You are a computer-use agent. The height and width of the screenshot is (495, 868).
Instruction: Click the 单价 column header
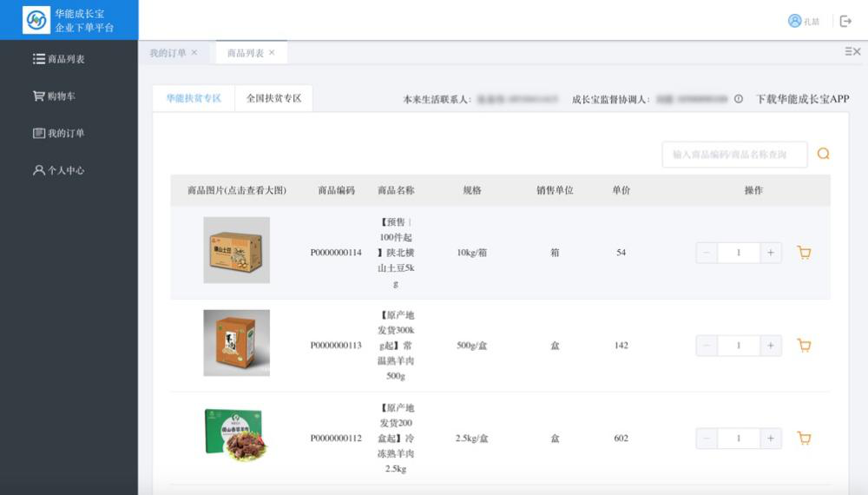click(x=621, y=190)
